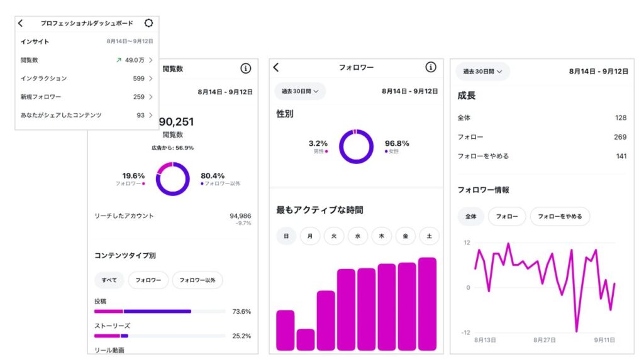
Task: Tap the back arrow on フォロワー panel
Action: [276, 67]
